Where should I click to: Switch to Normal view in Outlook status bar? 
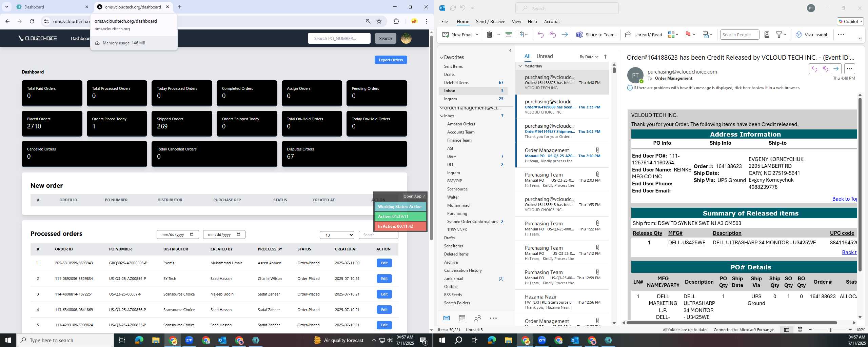[787, 330]
